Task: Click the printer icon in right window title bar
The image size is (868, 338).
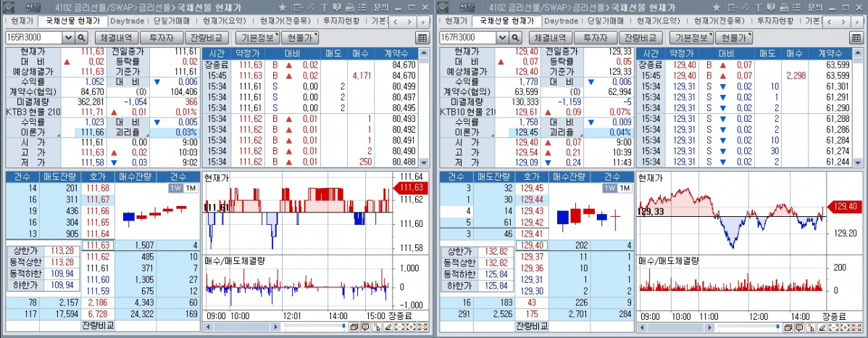Action: click(x=783, y=8)
